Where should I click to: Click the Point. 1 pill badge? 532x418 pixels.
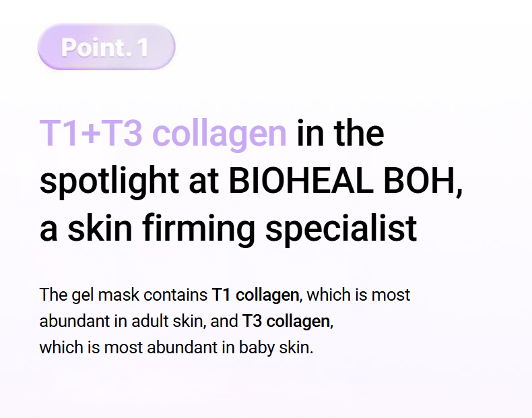pyautogui.click(x=106, y=47)
